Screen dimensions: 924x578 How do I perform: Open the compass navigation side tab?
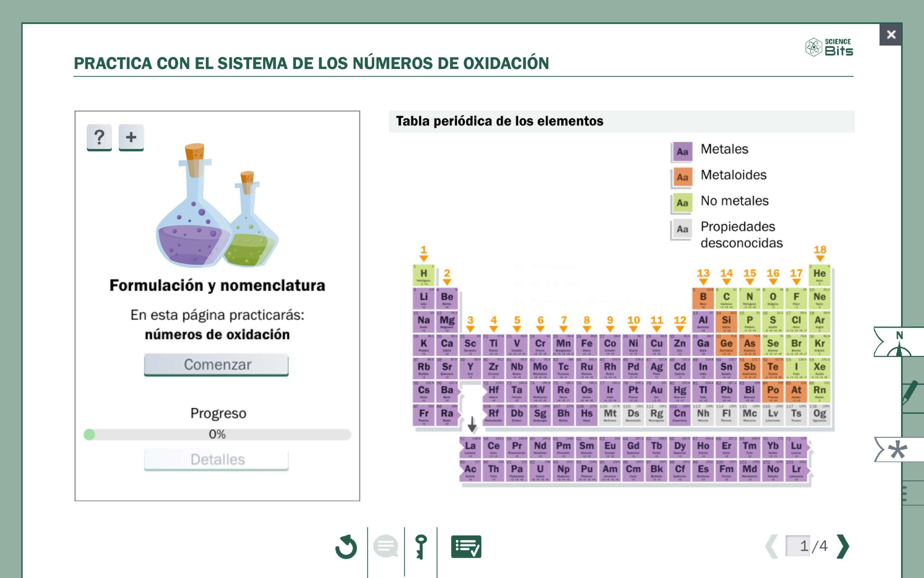pos(899,342)
